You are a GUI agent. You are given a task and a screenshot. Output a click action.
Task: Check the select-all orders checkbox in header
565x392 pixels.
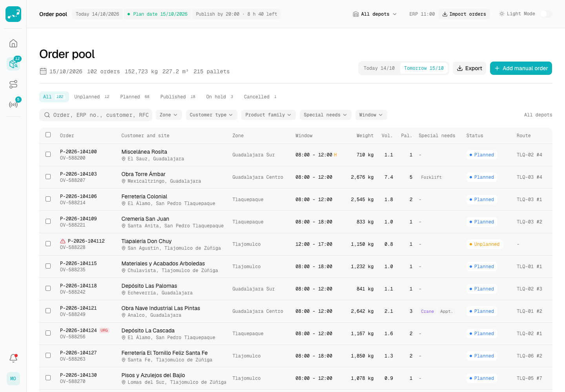pos(48,135)
